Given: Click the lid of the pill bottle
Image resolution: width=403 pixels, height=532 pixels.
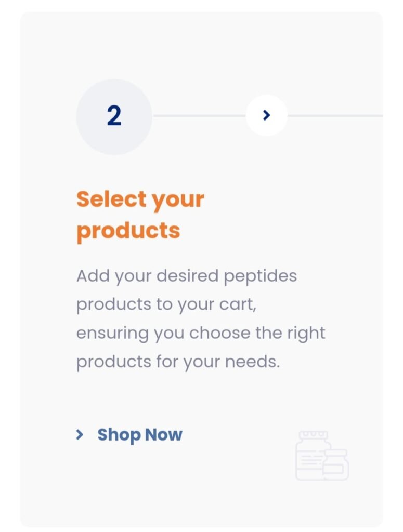Looking at the screenshot, I should (x=313, y=435).
